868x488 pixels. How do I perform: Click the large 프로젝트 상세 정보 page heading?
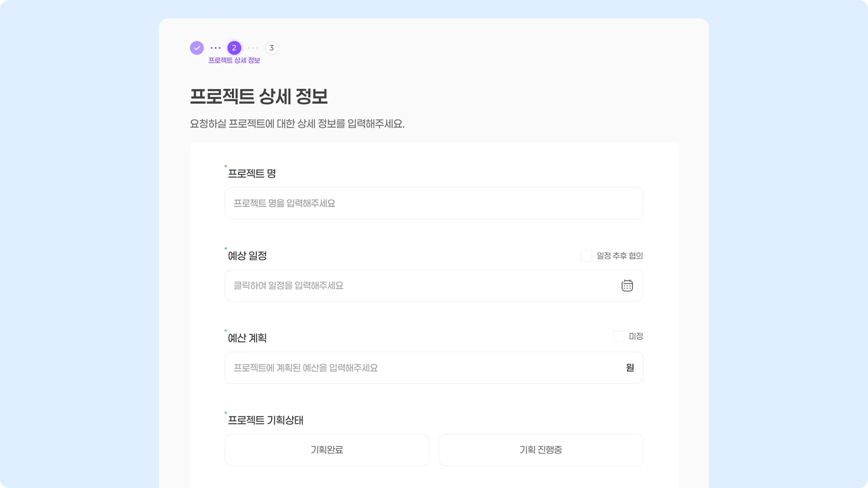259,97
